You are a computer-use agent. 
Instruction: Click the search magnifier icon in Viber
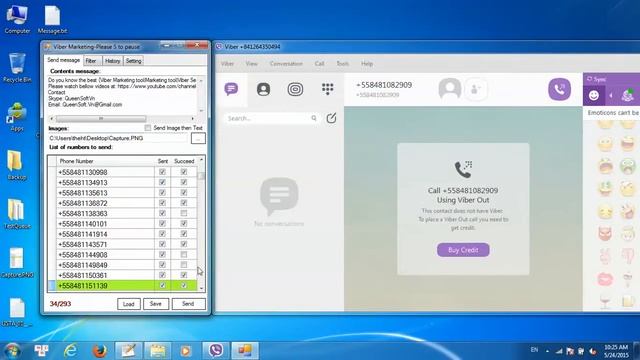[x=314, y=118]
